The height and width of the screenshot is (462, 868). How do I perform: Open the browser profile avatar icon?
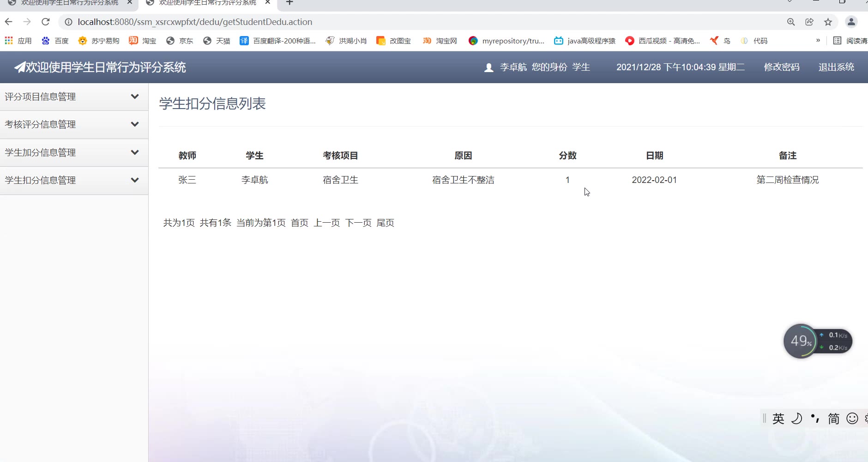[x=851, y=22]
